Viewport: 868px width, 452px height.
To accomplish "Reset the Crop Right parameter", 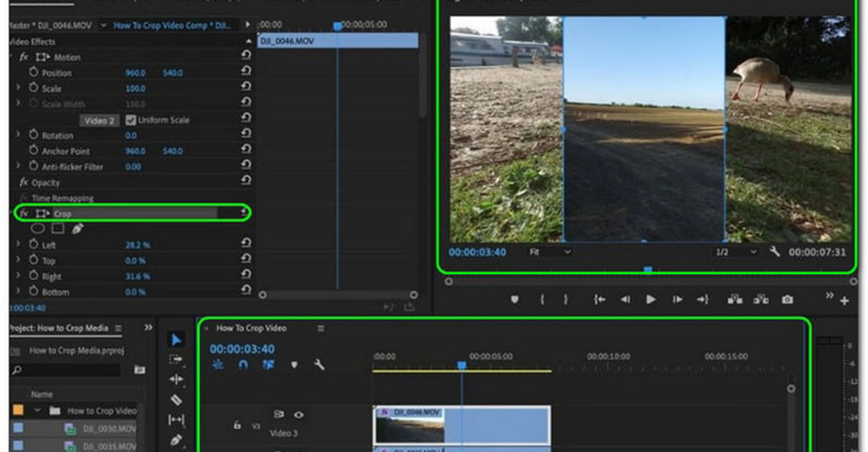I will [x=246, y=274].
